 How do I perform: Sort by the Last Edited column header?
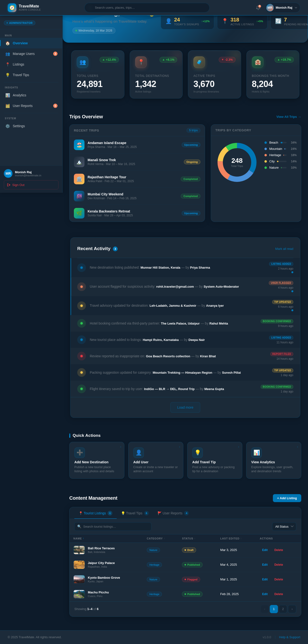[x=231, y=538]
